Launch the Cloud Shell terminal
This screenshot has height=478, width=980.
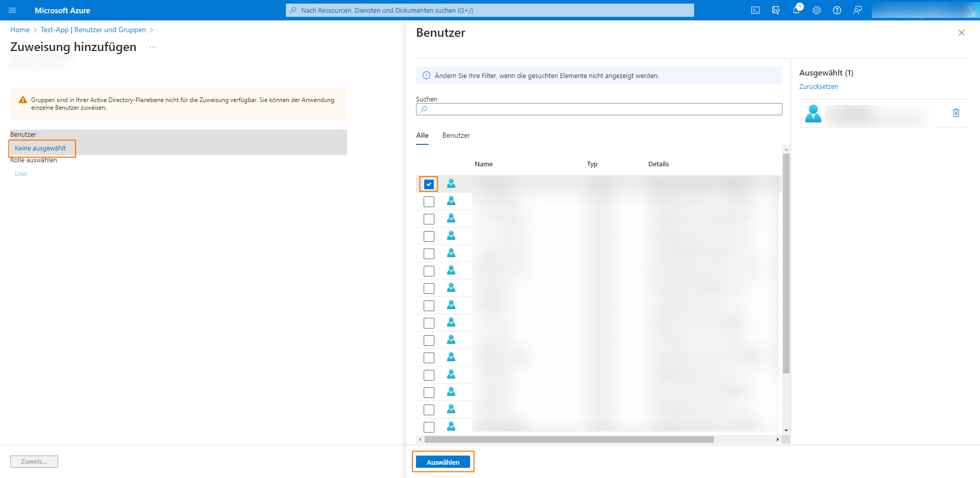[x=755, y=10]
